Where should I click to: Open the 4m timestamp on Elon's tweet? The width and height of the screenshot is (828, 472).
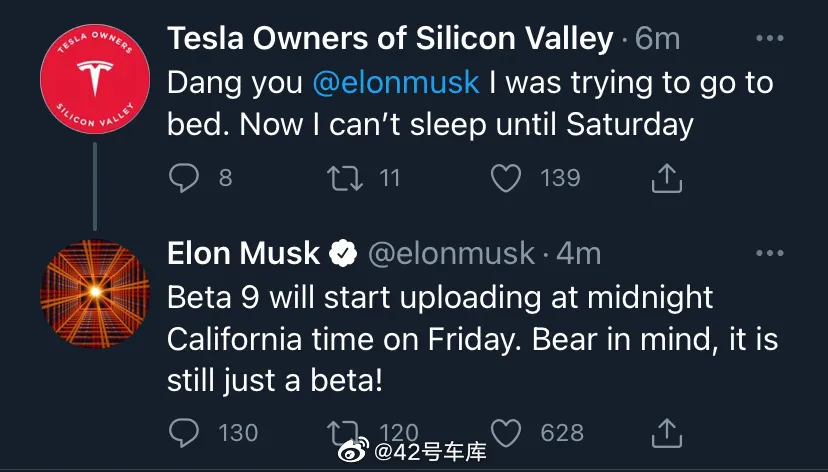coord(579,254)
